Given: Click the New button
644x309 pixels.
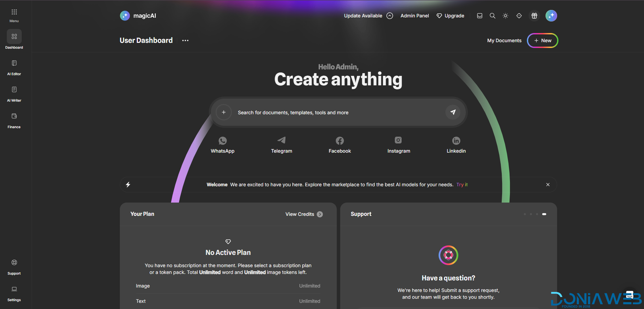Looking at the screenshot, I should click(542, 41).
